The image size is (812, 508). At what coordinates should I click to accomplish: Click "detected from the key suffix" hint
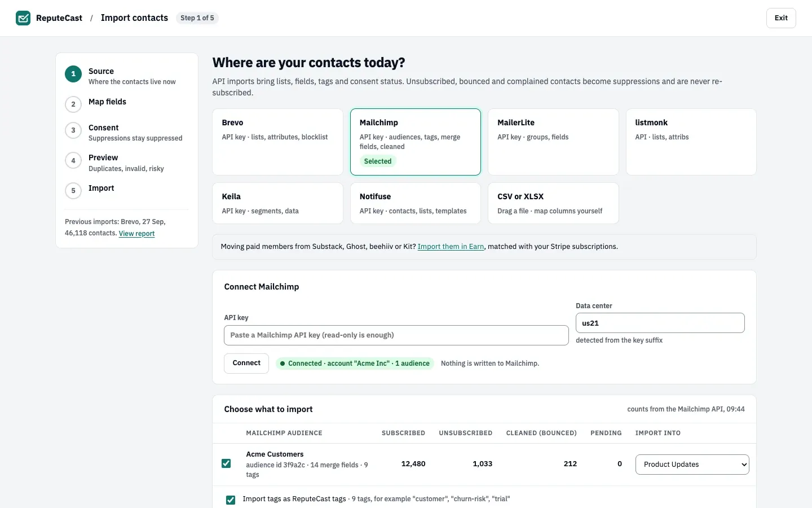tap(619, 340)
